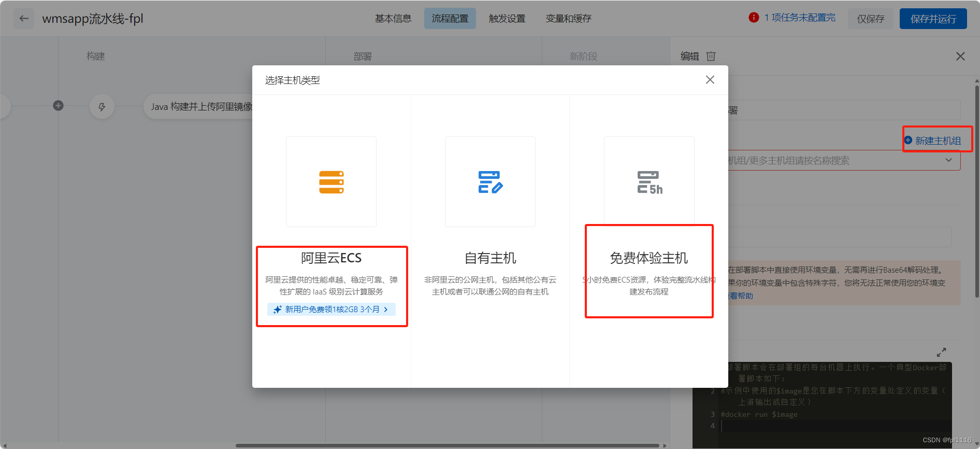This screenshot has width=980, height=449.
Task: Select the 5h 免费体验主机 icon
Action: tap(649, 182)
